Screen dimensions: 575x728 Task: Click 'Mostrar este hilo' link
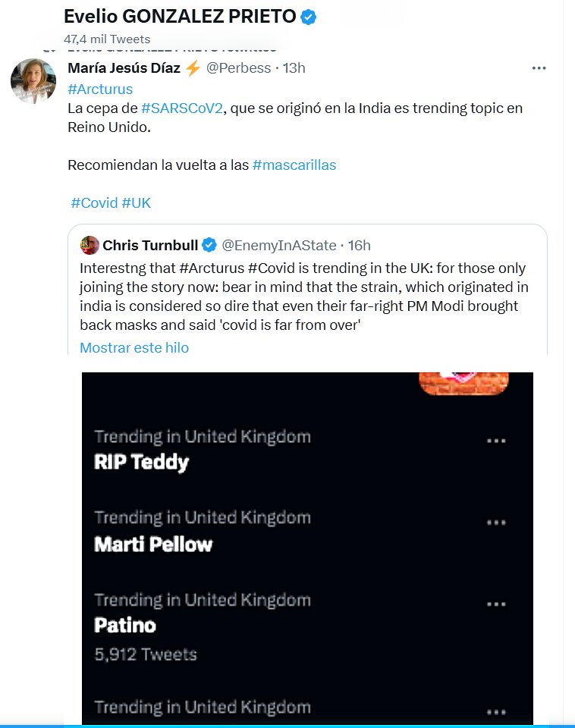click(134, 348)
